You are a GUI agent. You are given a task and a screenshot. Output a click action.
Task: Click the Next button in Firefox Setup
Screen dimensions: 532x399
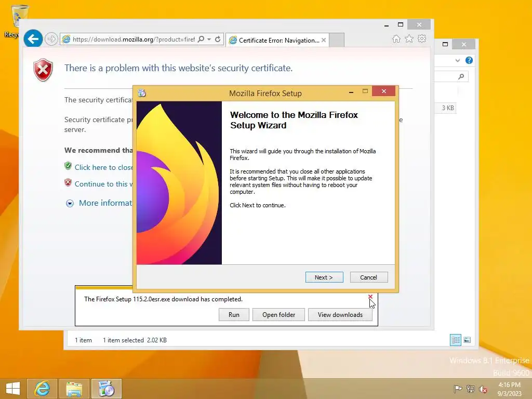(324, 277)
